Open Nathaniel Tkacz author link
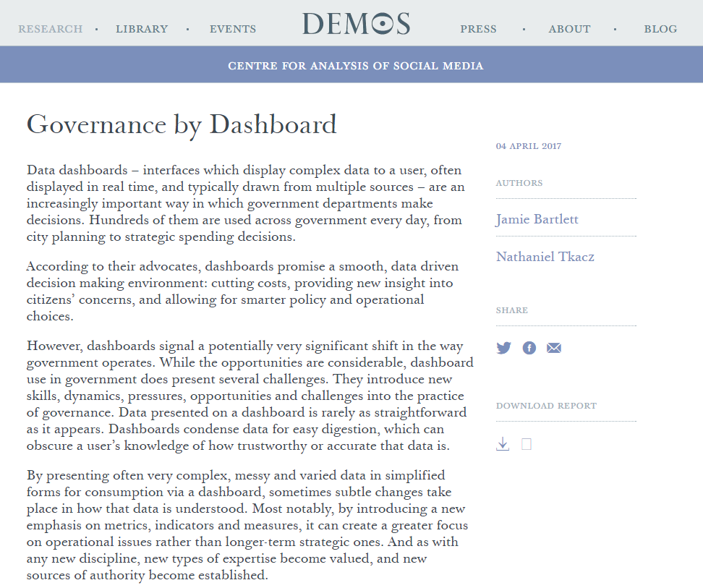This screenshot has width=703, height=588. tap(545, 256)
